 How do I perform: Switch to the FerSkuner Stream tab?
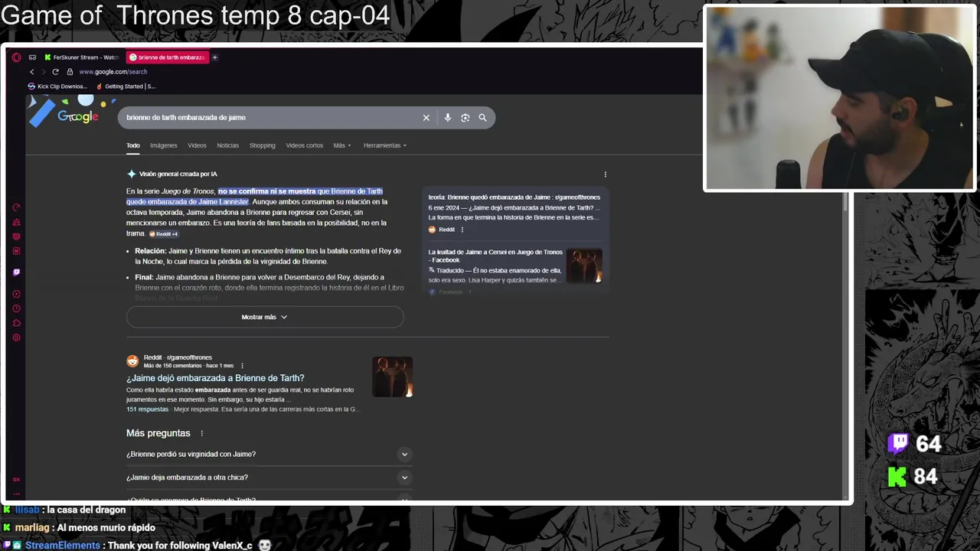click(x=82, y=57)
